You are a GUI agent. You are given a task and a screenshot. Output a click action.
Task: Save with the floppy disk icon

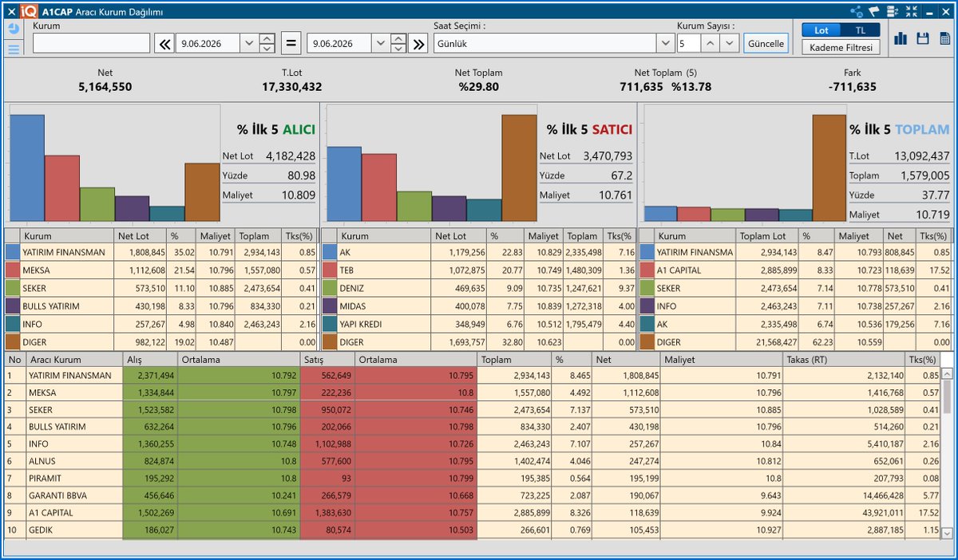click(923, 39)
